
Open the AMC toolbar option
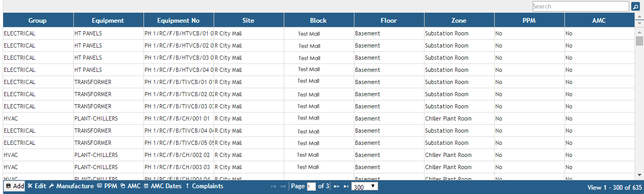point(130,186)
